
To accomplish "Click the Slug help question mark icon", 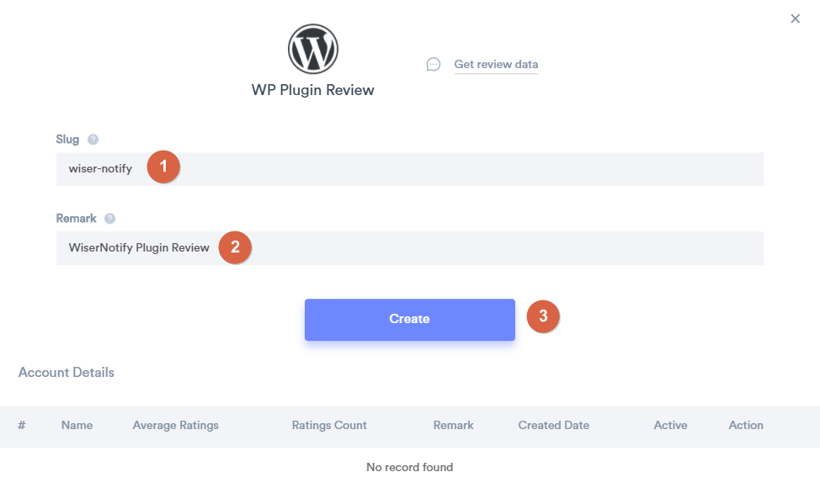I will (x=93, y=140).
